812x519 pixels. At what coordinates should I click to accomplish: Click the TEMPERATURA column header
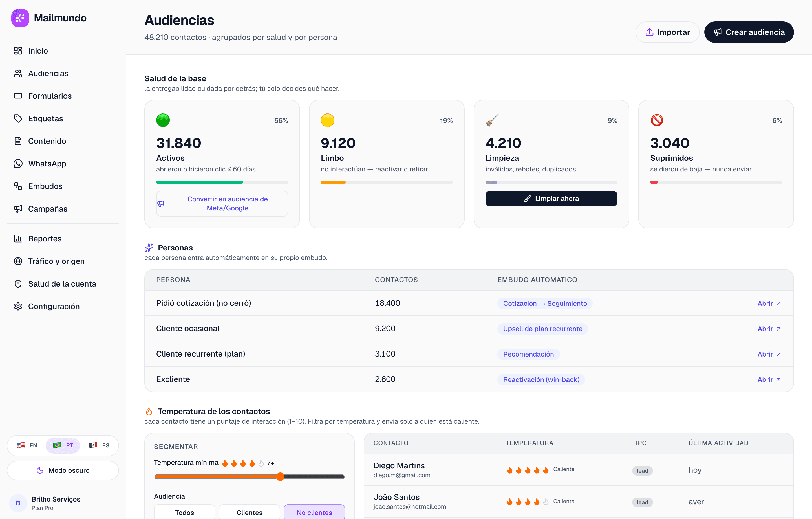tap(529, 443)
